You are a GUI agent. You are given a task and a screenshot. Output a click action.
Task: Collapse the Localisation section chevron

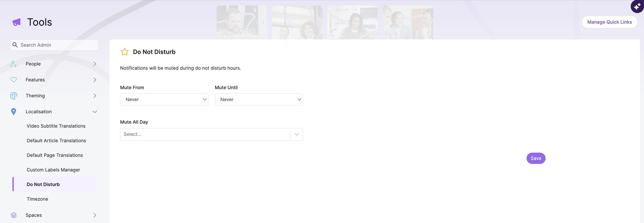(95, 112)
